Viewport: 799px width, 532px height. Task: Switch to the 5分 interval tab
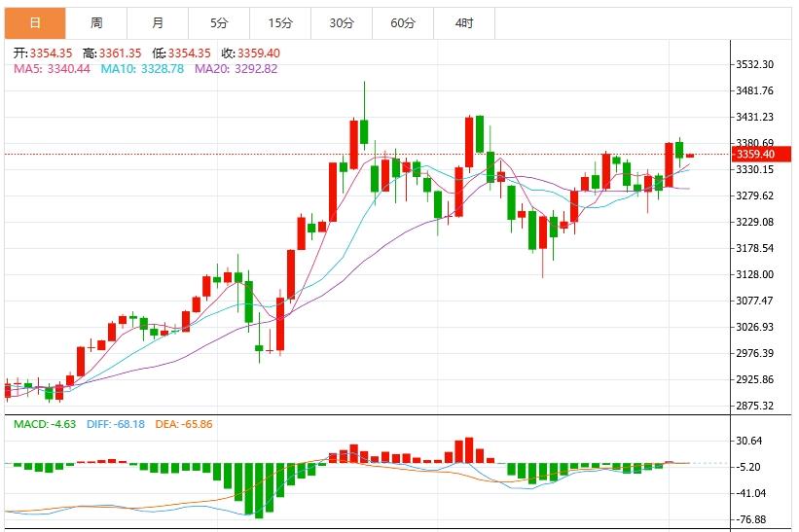[x=219, y=22]
